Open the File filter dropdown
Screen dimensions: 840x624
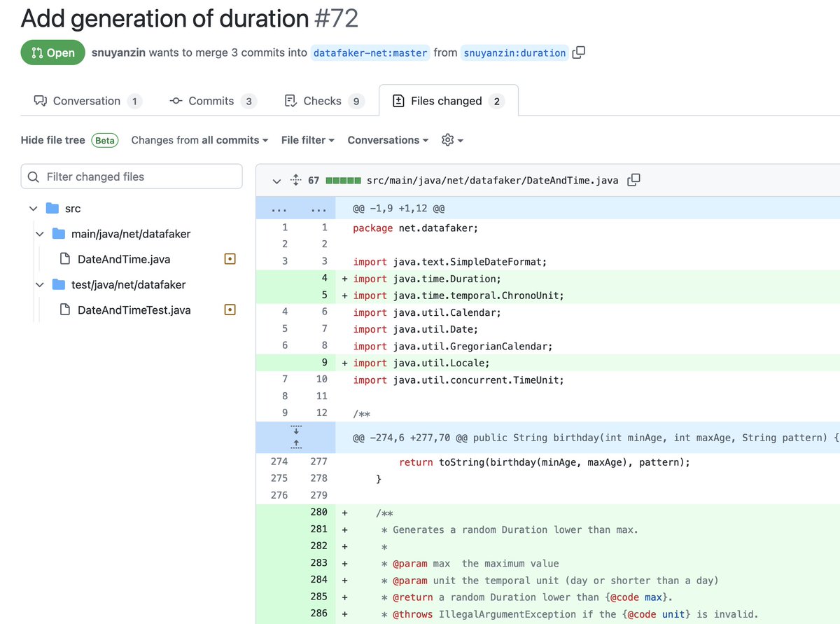coord(307,140)
